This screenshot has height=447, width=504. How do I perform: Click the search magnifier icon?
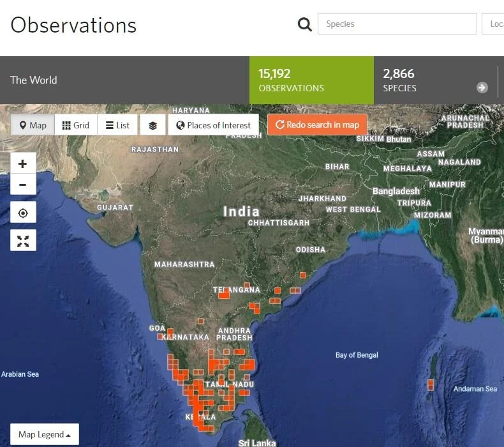[x=304, y=24]
